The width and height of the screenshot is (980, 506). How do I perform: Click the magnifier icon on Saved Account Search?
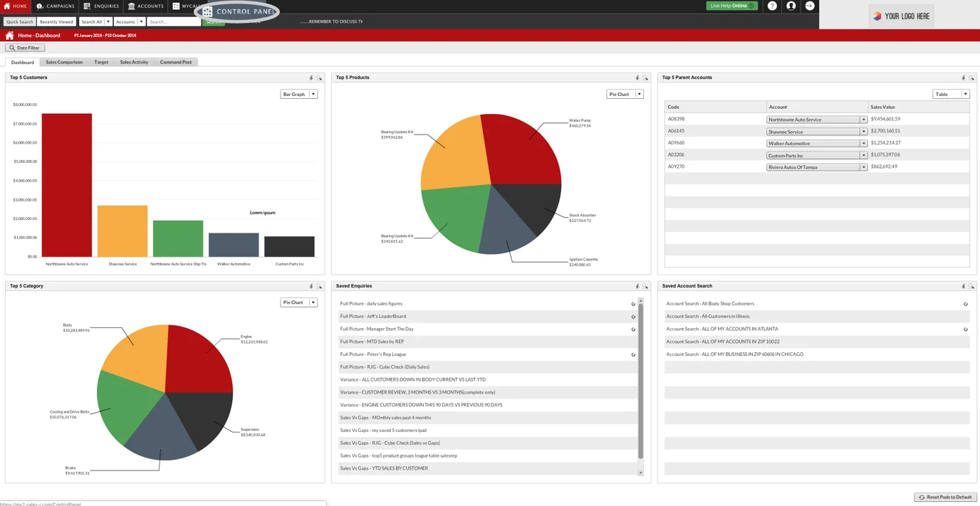[971, 286]
